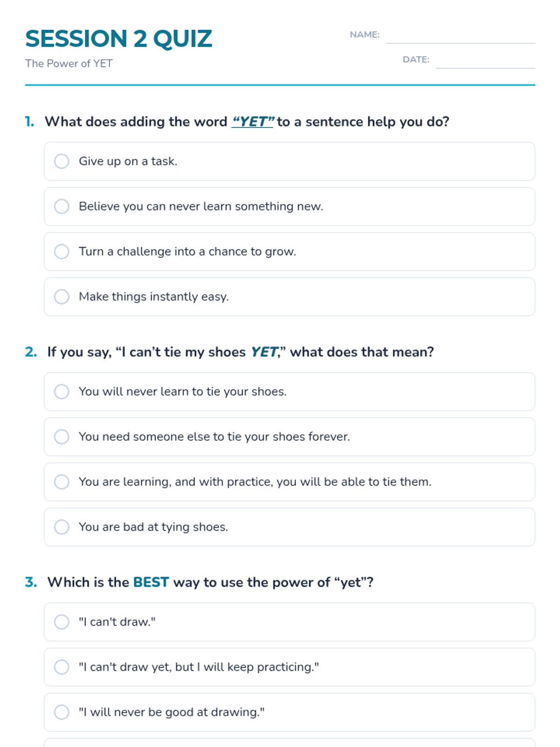The image size is (560, 747).
Task: Click the question 2 text about tying shoes
Action: tap(240, 352)
